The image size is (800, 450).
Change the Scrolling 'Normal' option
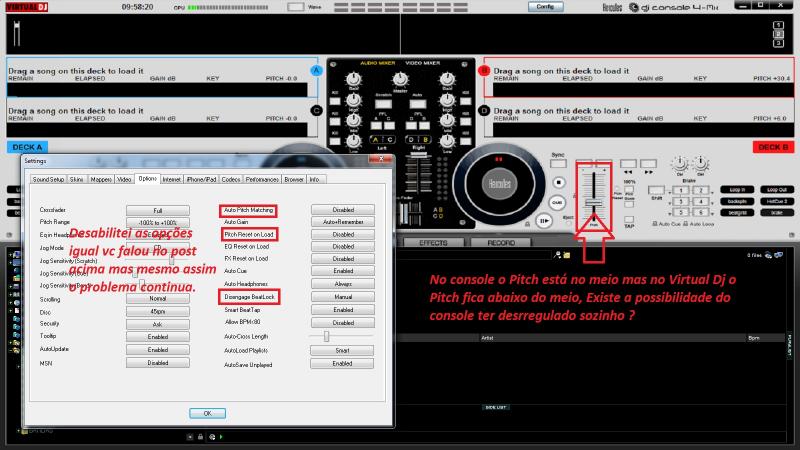[158, 298]
